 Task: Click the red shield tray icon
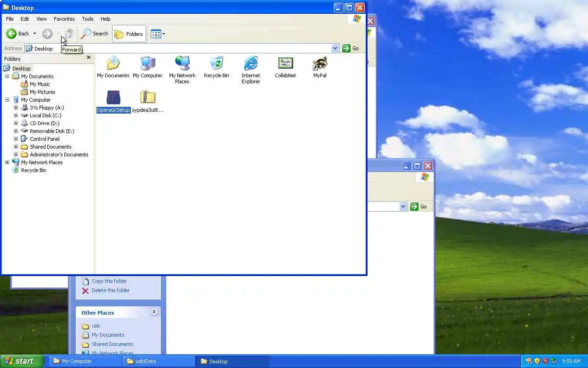545,361
